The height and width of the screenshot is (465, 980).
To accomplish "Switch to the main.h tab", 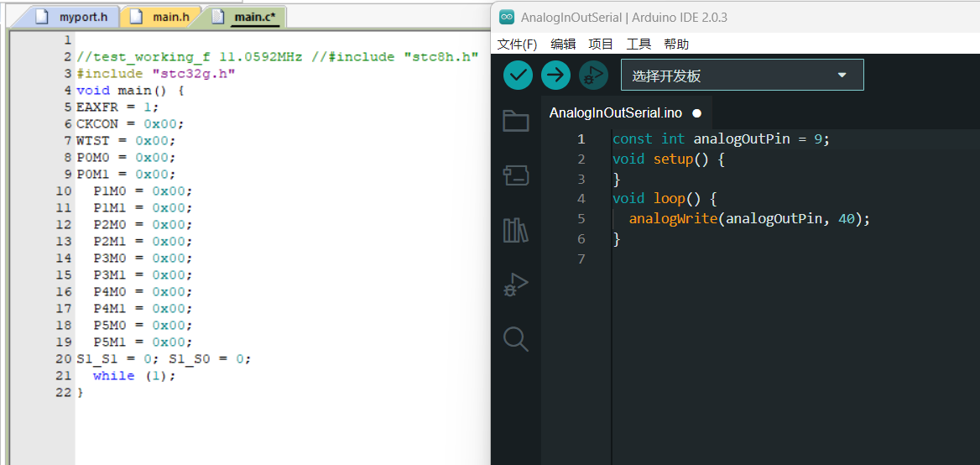I will pyautogui.click(x=162, y=17).
